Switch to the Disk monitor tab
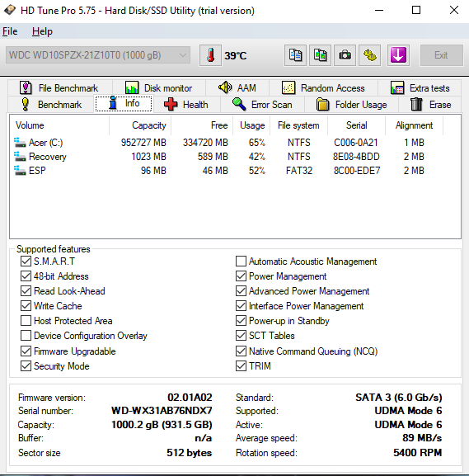Screen dimensions: 469x476 (x=159, y=88)
